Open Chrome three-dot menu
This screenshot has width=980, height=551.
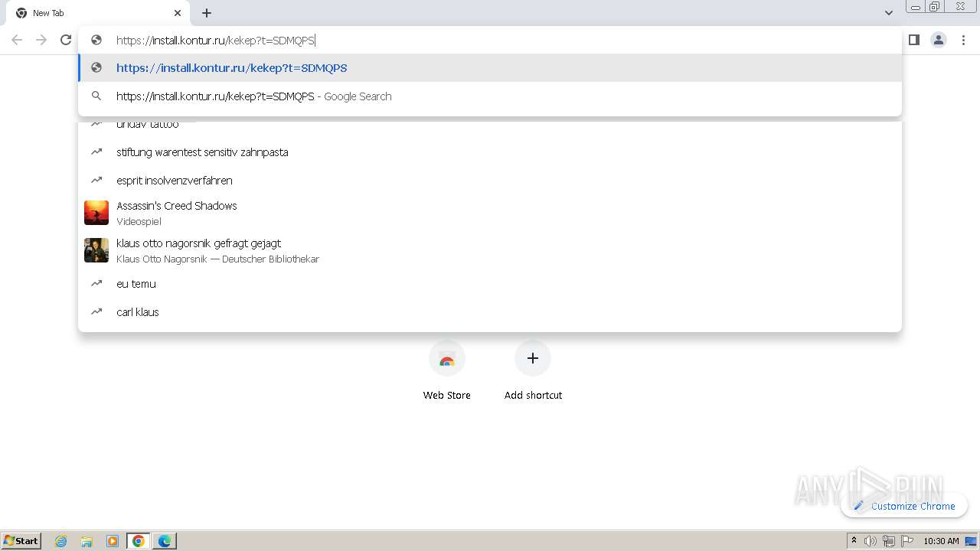(x=963, y=40)
